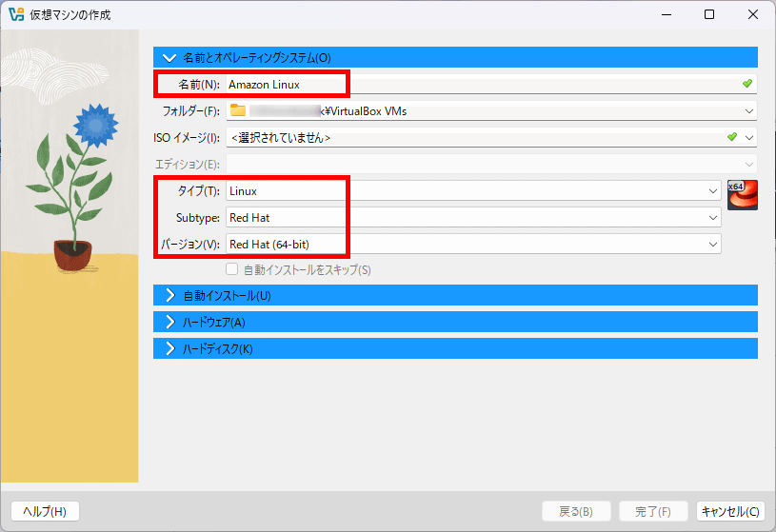This screenshot has height=532, width=776.
Task: Expand the 自動インストール section
Action: (455, 295)
